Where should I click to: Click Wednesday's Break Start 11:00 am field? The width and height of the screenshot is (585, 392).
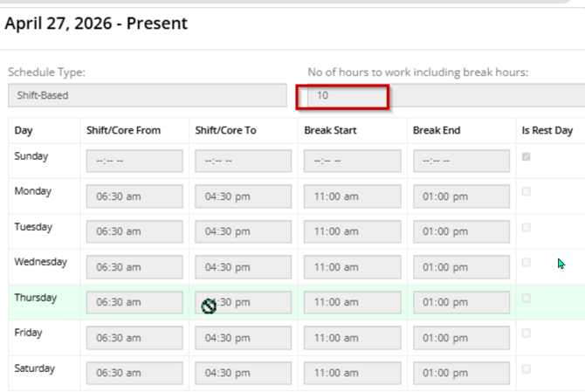click(x=352, y=267)
